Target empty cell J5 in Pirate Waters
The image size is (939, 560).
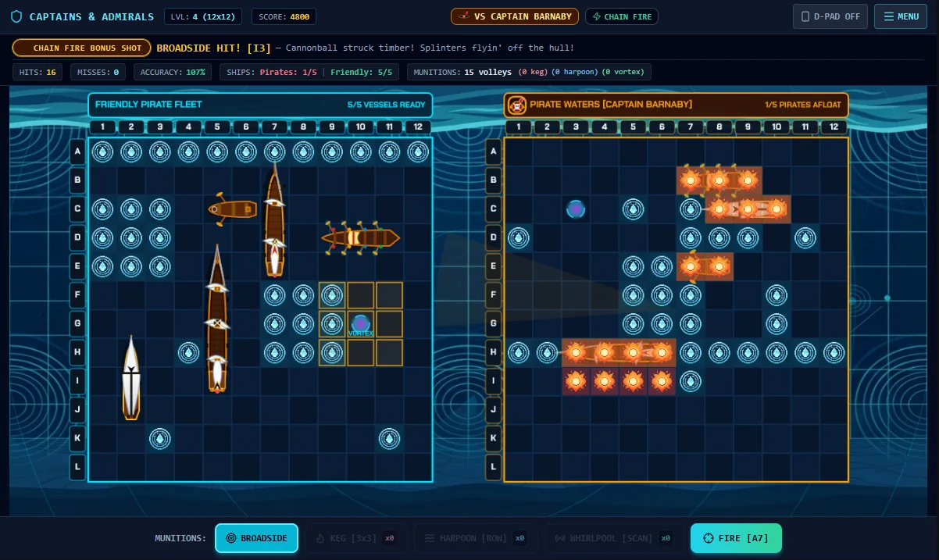point(633,410)
